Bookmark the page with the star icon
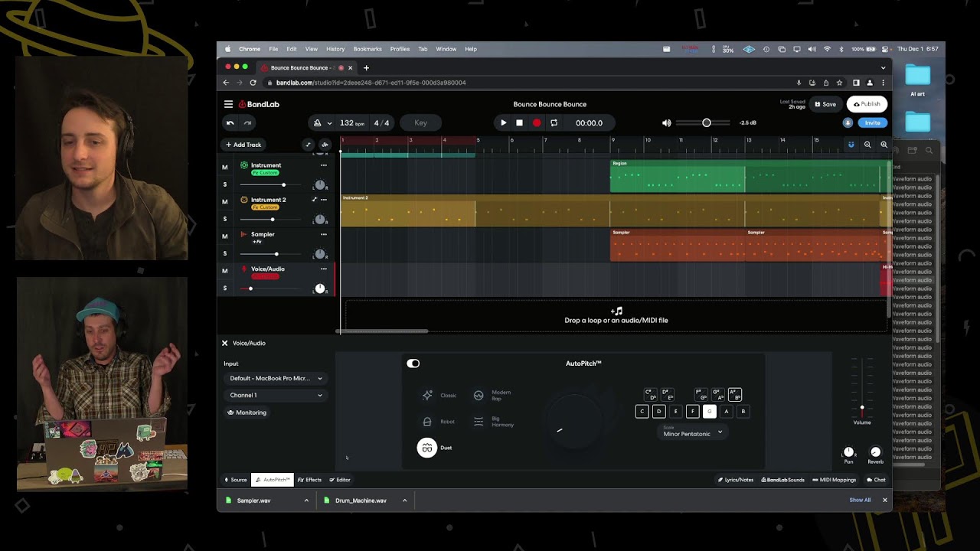 click(x=840, y=83)
